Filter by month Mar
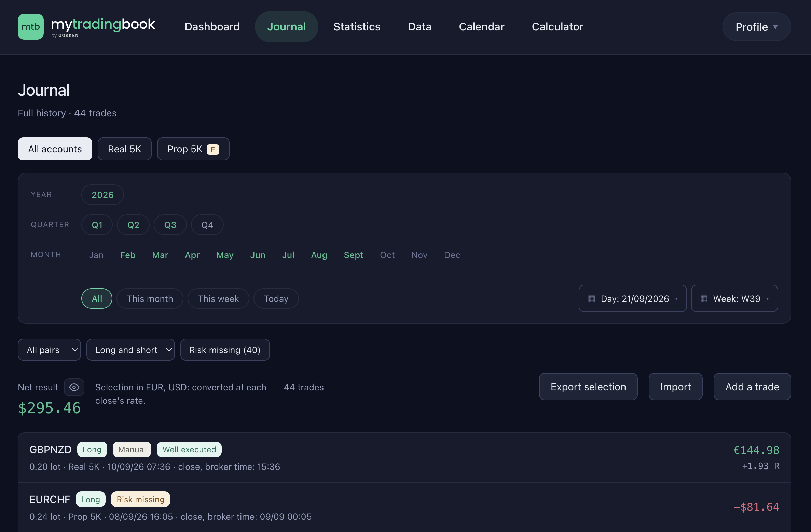The height and width of the screenshot is (532, 811). click(160, 255)
